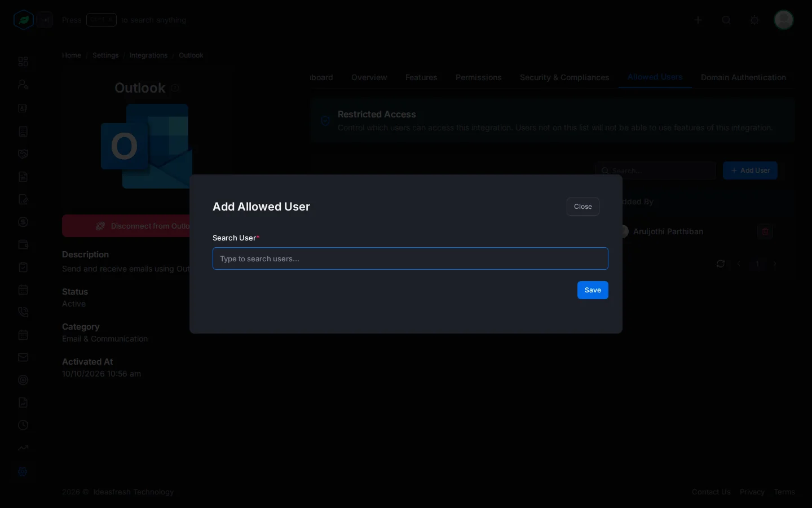The image size is (812, 508).
Task: Open Security & Compliances tab
Action: point(564,77)
